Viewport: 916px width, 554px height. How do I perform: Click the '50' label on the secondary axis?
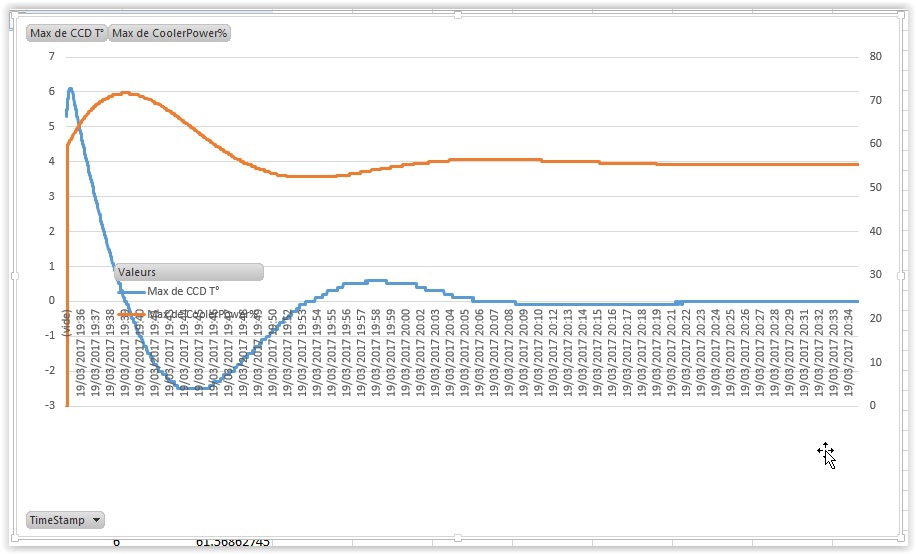[875, 188]
